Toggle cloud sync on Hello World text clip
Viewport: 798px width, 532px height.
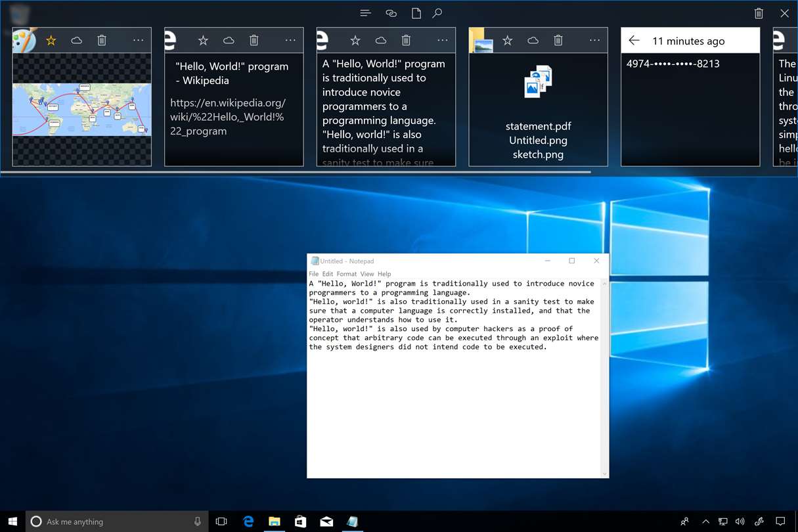(x=381, y=41)
